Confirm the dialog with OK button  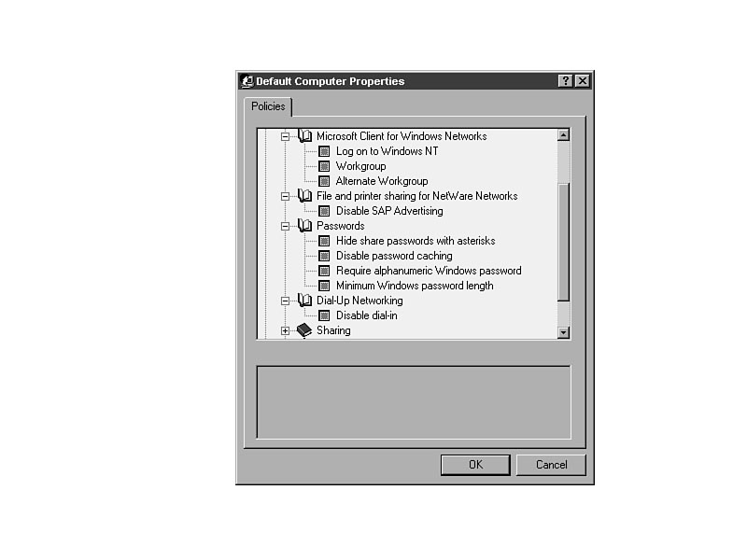pos(475,465)
